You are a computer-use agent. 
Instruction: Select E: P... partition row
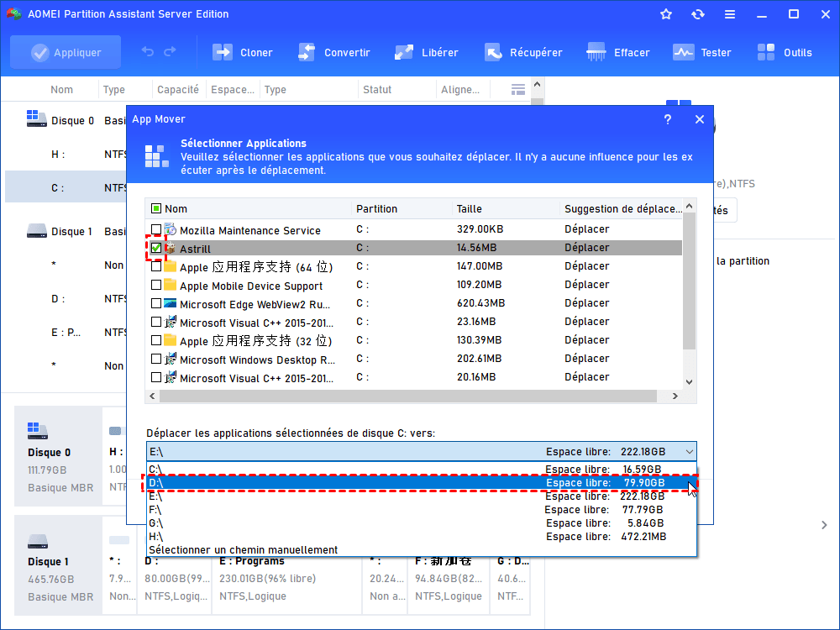pyautogui.click(x=66, y=332)
